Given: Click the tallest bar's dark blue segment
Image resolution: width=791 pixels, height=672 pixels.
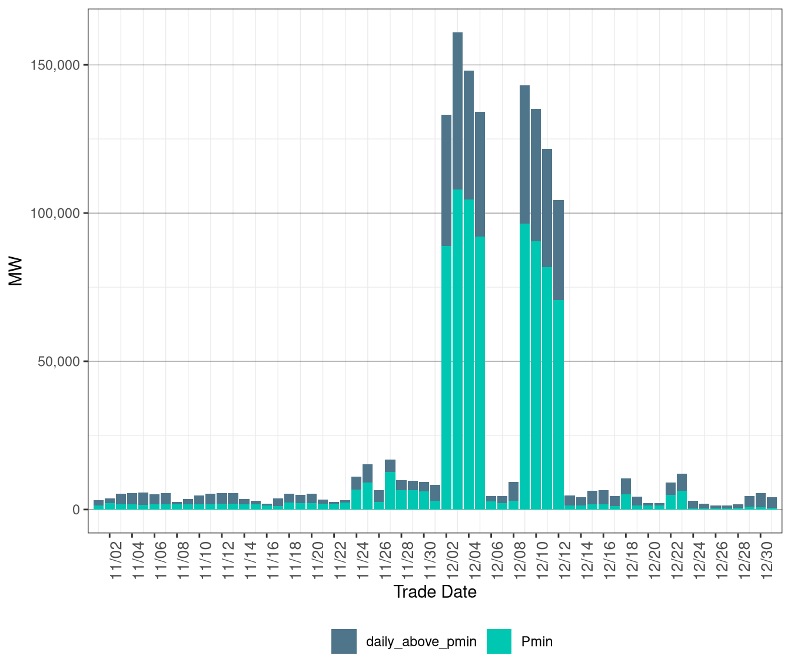Looking at the screenshot, I should coord(457,111).
